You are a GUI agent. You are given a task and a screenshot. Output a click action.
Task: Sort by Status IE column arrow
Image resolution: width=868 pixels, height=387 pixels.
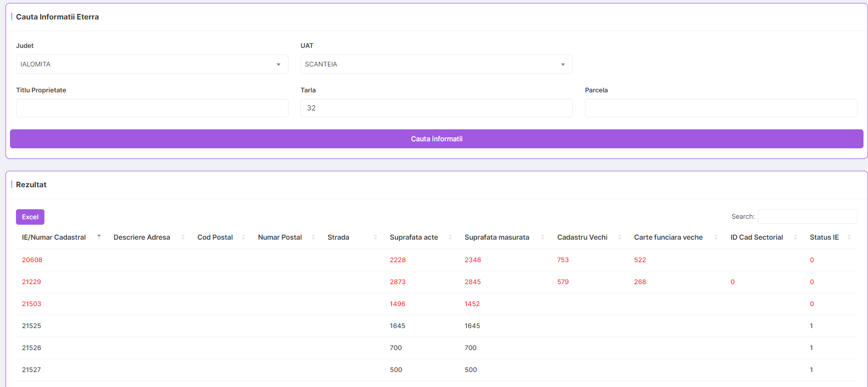pyautogui.click(x=849, y=237)
